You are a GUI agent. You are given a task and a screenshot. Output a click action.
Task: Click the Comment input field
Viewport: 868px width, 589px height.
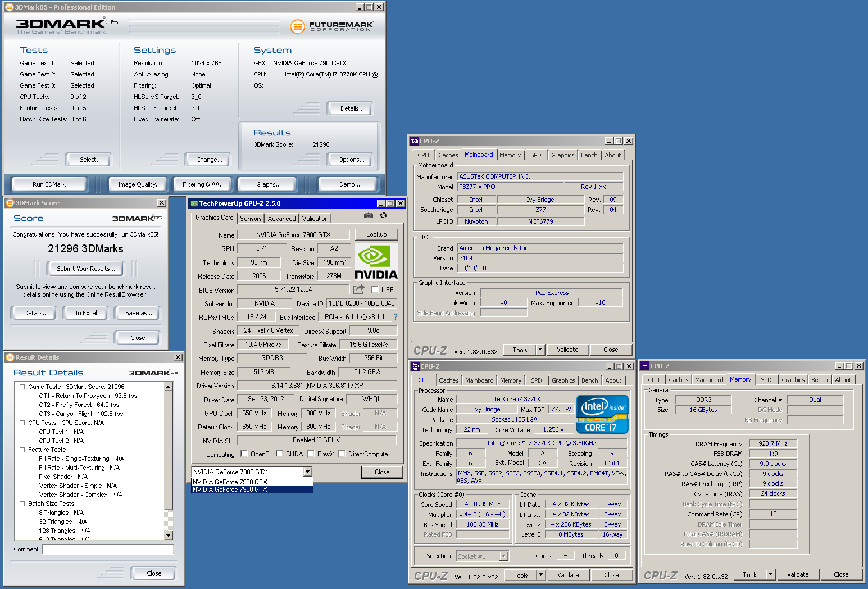[108, 549]
